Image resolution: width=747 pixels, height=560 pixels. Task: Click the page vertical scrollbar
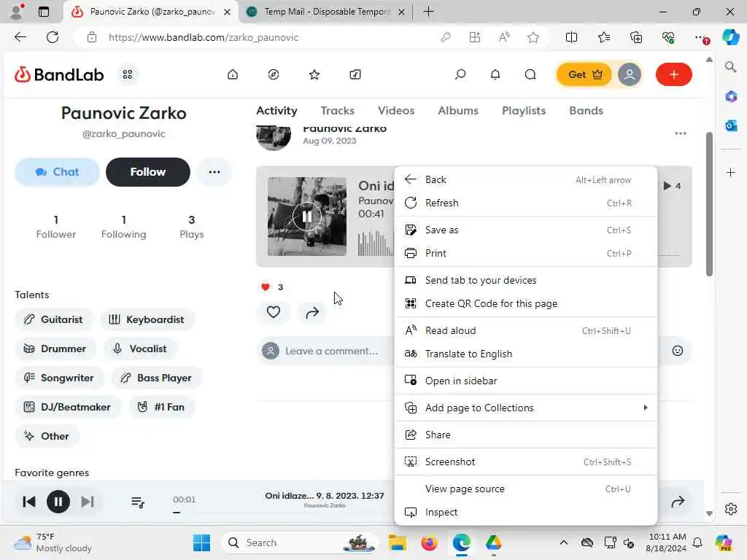(709, 204)
